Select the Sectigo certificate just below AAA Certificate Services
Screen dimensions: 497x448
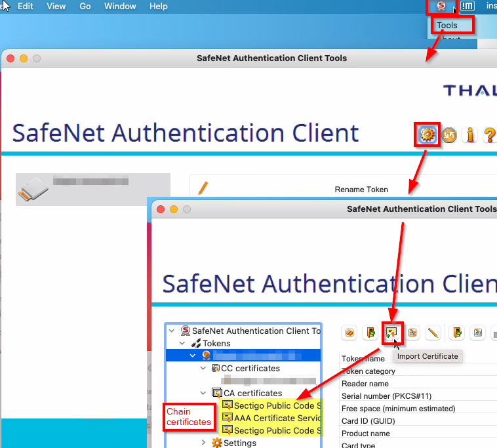(x=277, y=430)
